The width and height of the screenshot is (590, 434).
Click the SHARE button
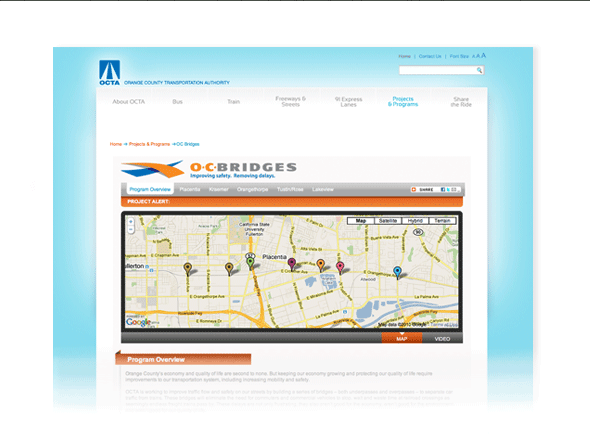(425, 189)
